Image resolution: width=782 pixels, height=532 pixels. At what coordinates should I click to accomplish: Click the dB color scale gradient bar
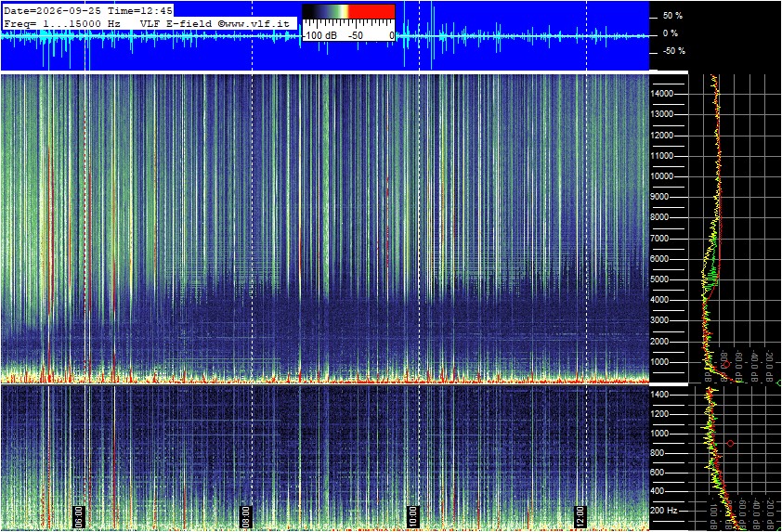(348, 11)
